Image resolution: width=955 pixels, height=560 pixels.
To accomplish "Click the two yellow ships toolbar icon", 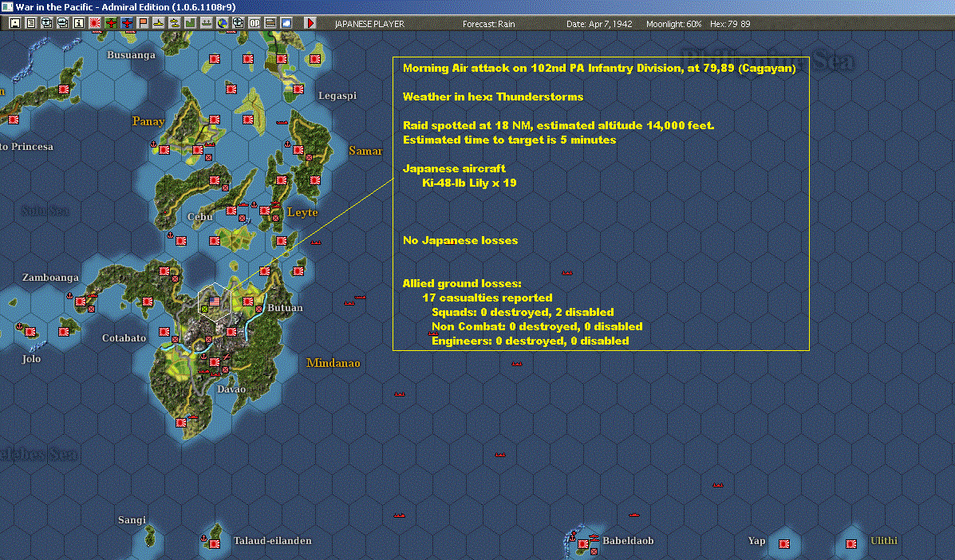I will click(x=174, y=23).
